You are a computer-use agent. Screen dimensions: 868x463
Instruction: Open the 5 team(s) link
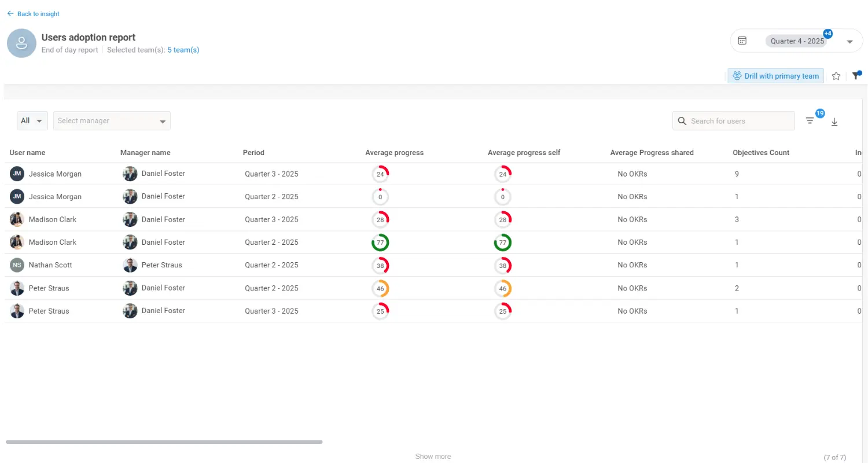click(183, 50)
